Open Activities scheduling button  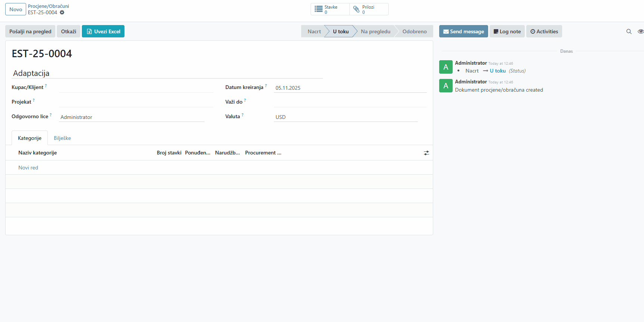click(x=544, y=31)
